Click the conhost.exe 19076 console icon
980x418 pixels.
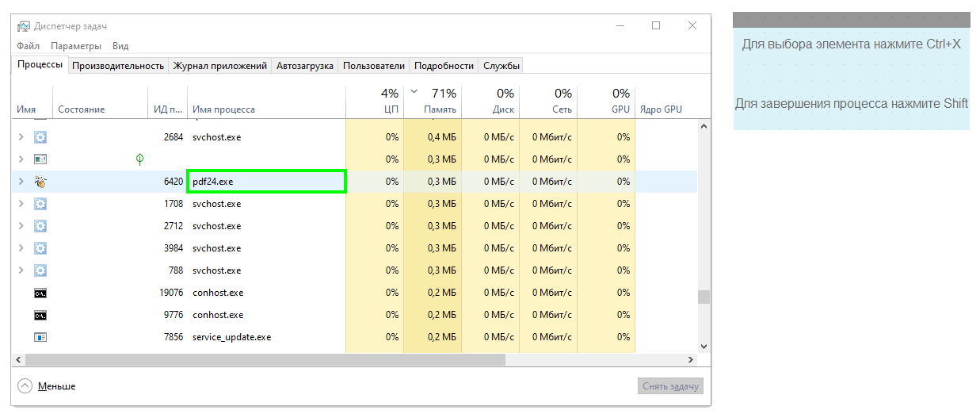tap(40, 293)
